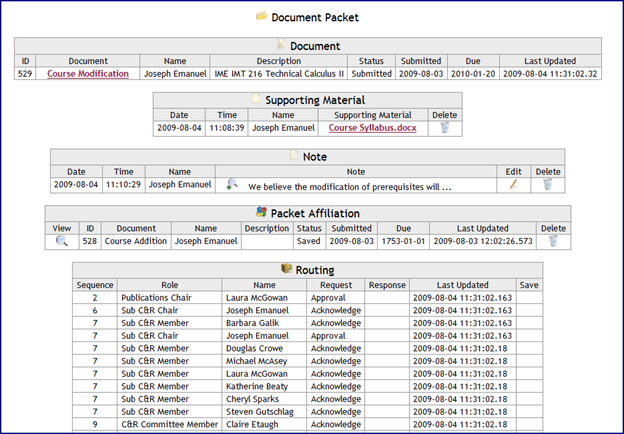This screenshot has width=624, height=434.
Task: Delete the Course Syllabus.docx supporting material
Action: [x=445, y=128]
